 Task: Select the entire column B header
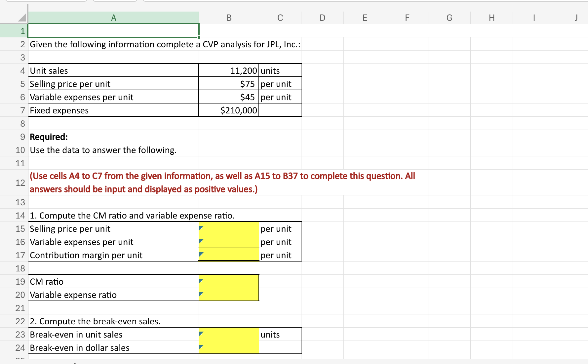(x=229, y=18)
